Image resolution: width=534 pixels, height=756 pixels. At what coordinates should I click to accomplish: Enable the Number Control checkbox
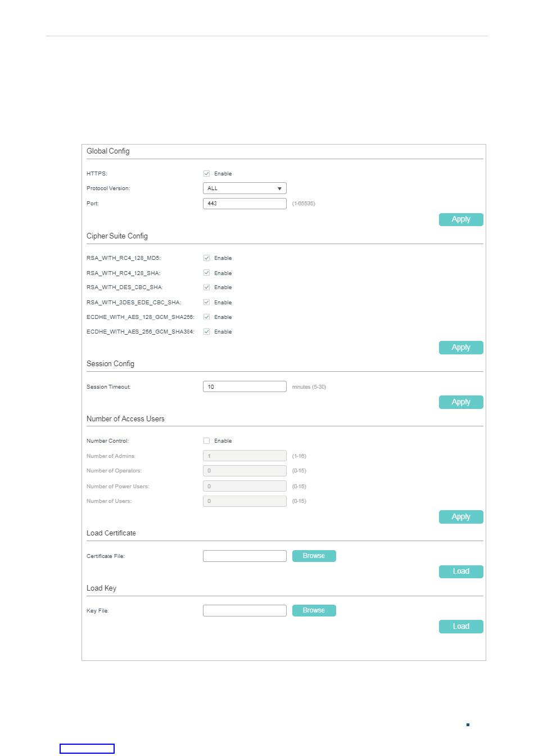click(x=206, y=441)
